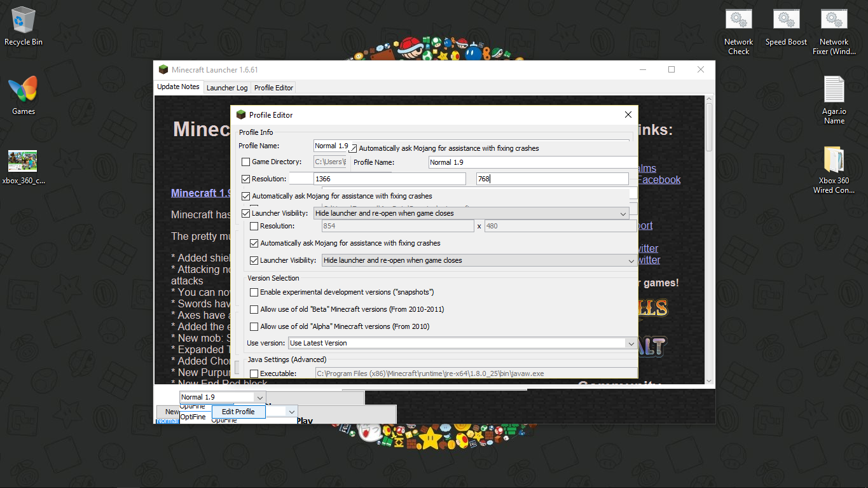This screenshot has width=868, height=488.
Task: Enable the Java Executable checkbox
Action: tap(254, 374)
